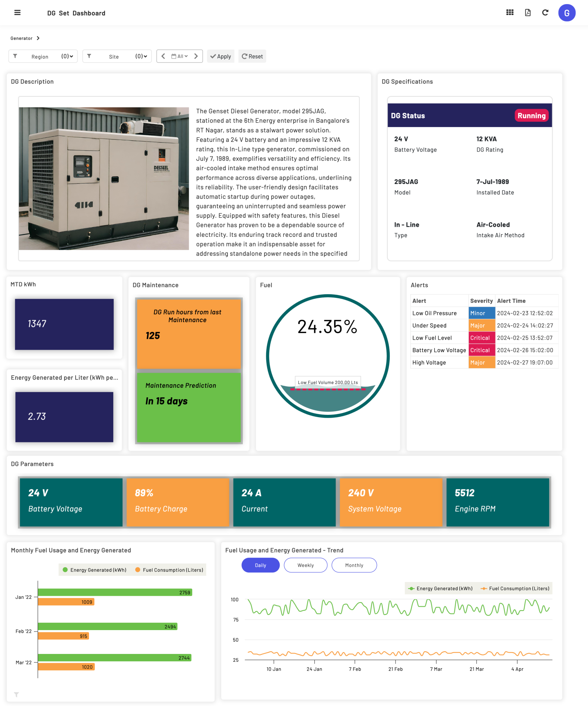Screen dimensions: 588x715
Task: Click the 5512 Engine RPM tile
Action: click(x=498, y=502)
